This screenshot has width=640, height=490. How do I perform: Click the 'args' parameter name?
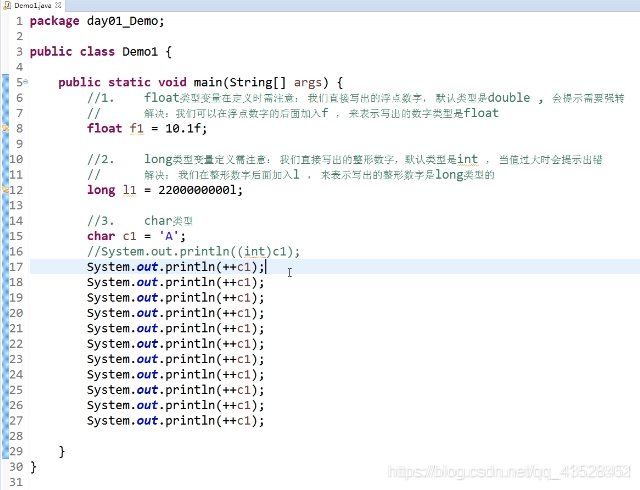click(x=308, y=82)
